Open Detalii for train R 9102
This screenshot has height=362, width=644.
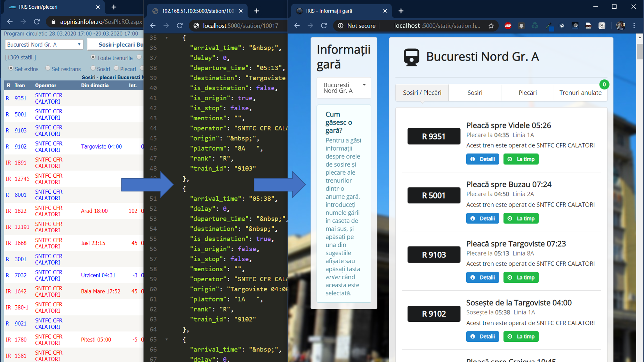tap(482, 336)
